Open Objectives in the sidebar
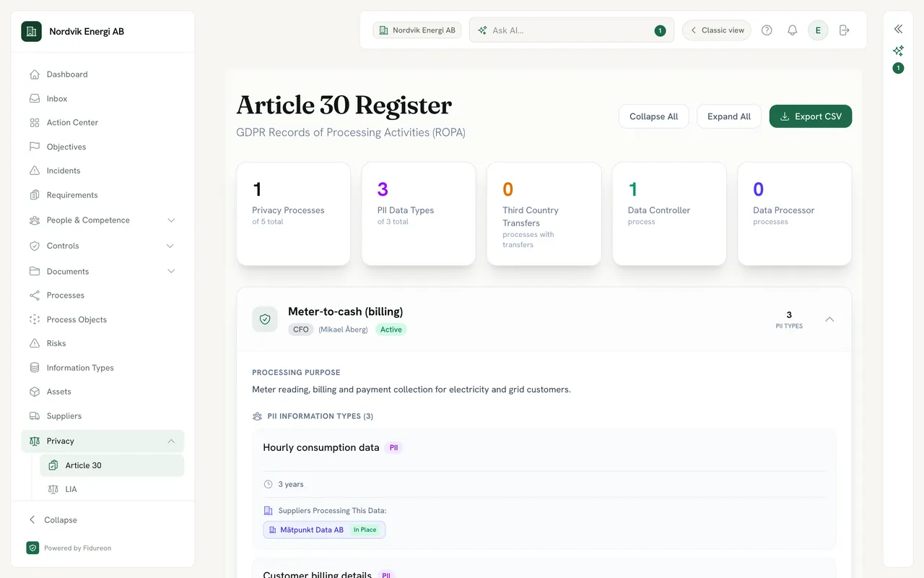 103,147
